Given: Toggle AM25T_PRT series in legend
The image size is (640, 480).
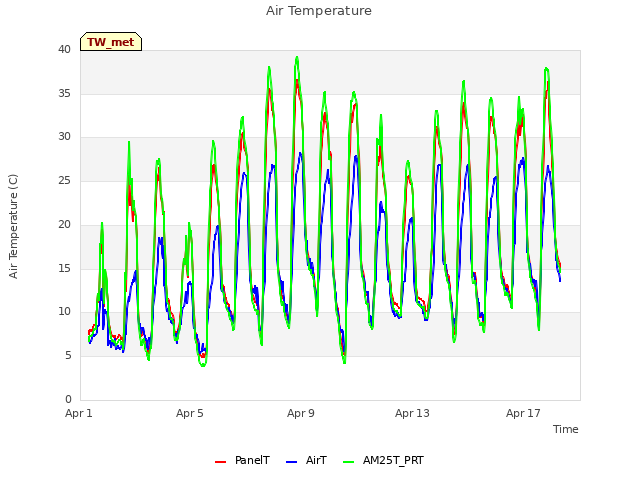Looking at the screenshot, I should pyautogui.click(x=383, y=460).
